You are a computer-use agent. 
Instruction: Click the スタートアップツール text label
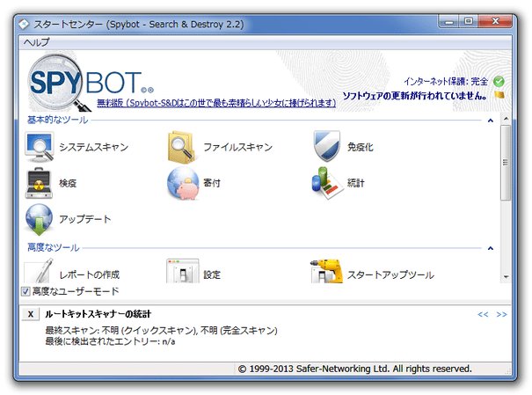390,274
